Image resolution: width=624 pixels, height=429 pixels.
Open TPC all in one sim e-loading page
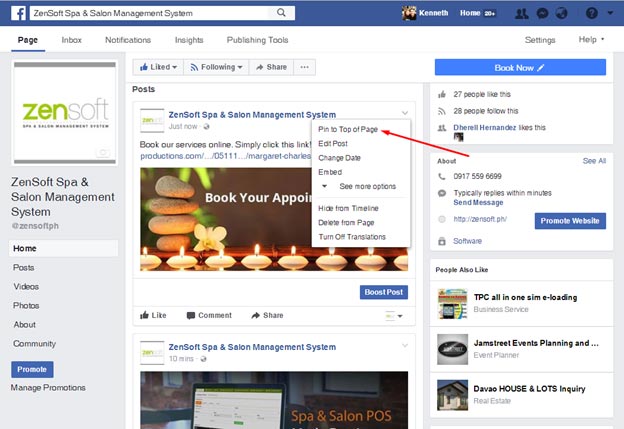point(525,297)
